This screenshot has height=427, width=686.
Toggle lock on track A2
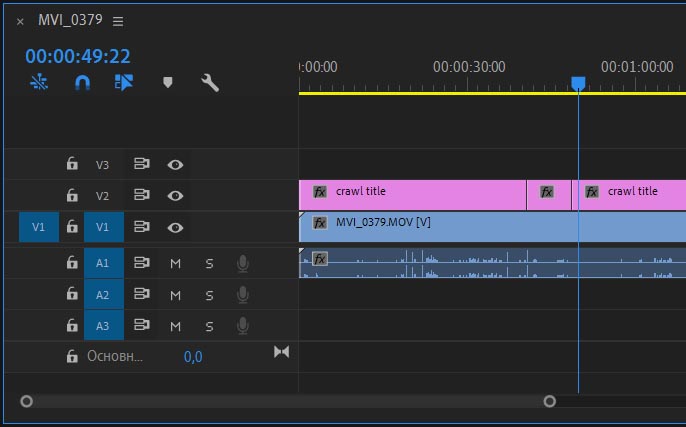pyautogui.click(x=72, y=294)
